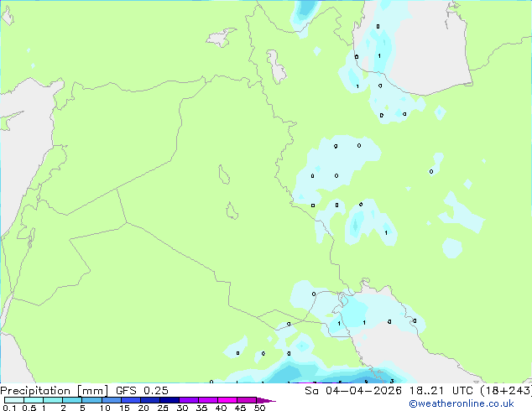Select the 25–30 mm dark navy swatch
The height and width of the screenshot is (411, 532).
coord(169,400)
